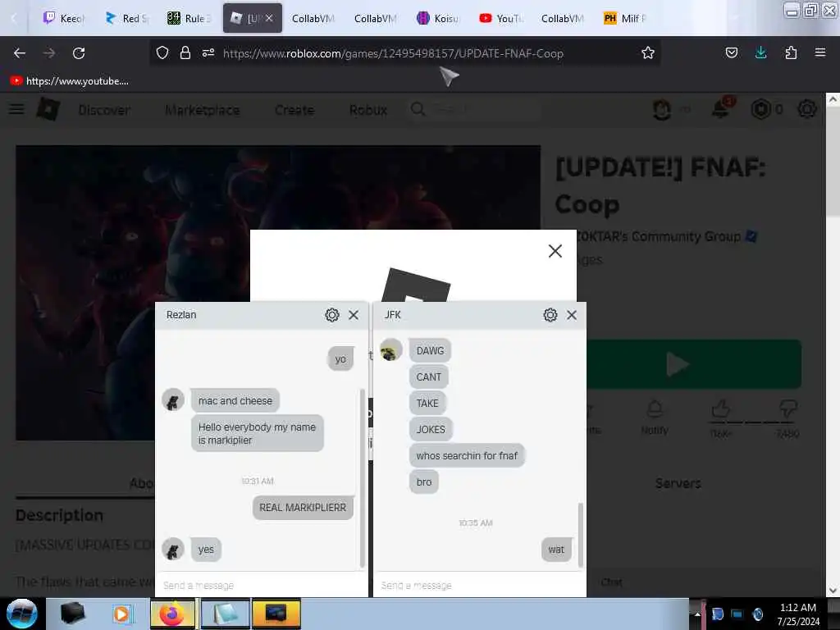840x630 pixels.
Task: Close the JFK chat window
Action: [x=572, y=315]
